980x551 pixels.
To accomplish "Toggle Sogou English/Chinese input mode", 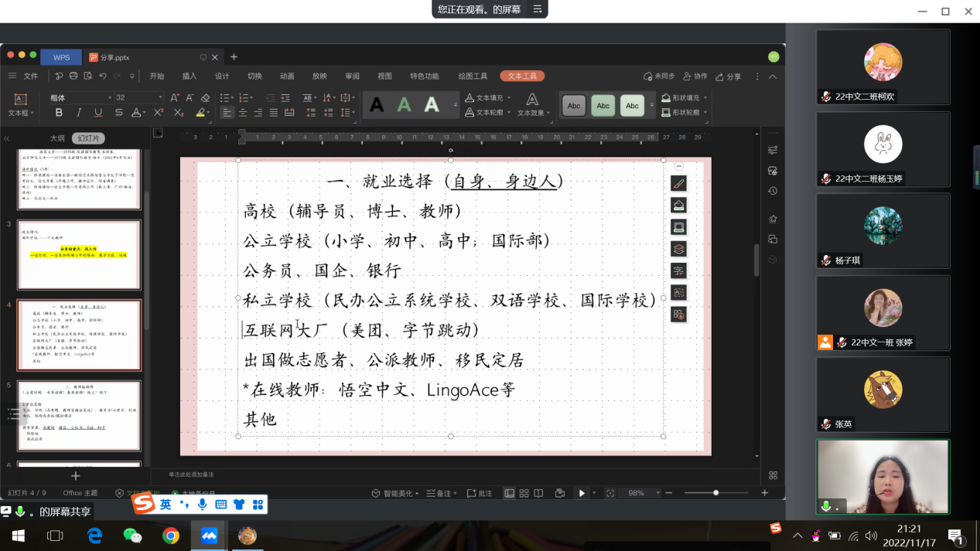I will point(166,505).
